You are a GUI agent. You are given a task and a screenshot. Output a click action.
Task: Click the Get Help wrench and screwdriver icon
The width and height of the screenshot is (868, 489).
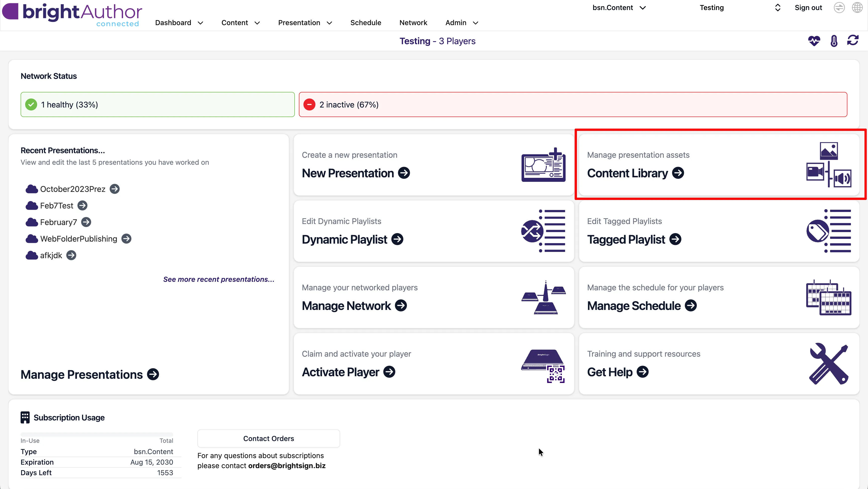click(x=829, y=364)
